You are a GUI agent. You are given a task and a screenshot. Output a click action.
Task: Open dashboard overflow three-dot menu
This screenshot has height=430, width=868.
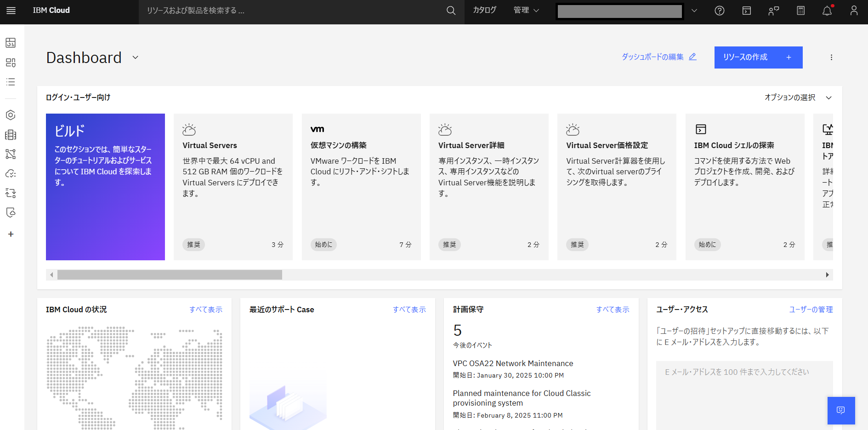(x=831, y=57)
